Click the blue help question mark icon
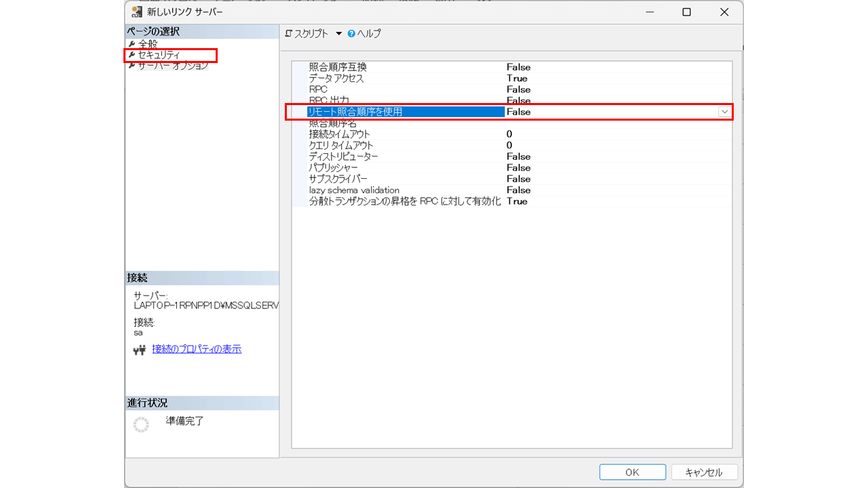Image resolution: width=868 pixels, height=488 pixels. [x=351, y=33]
